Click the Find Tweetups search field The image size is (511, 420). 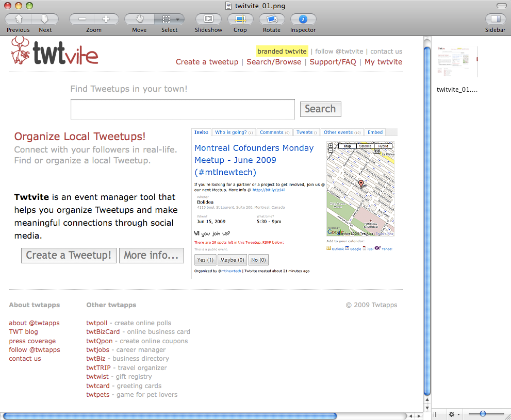coord(183,109)
